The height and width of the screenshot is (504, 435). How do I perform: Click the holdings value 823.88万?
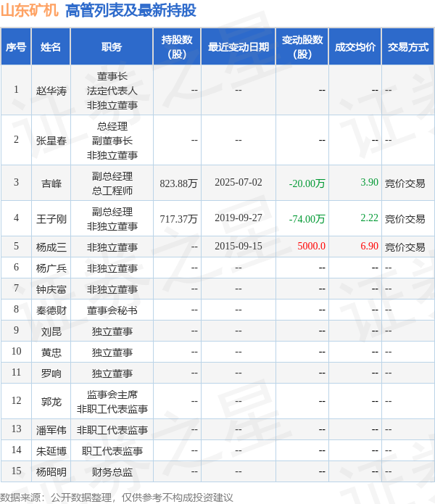point(178,183)
